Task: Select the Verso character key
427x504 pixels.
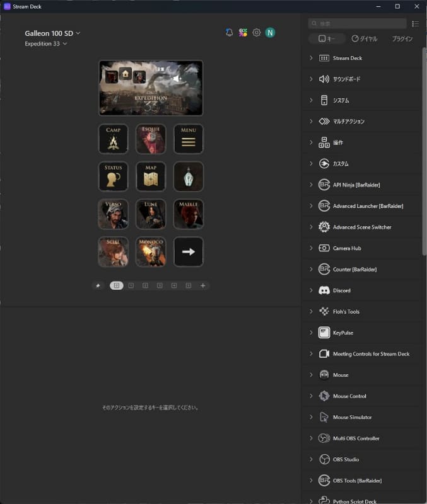Action: (x=113, y=214)
